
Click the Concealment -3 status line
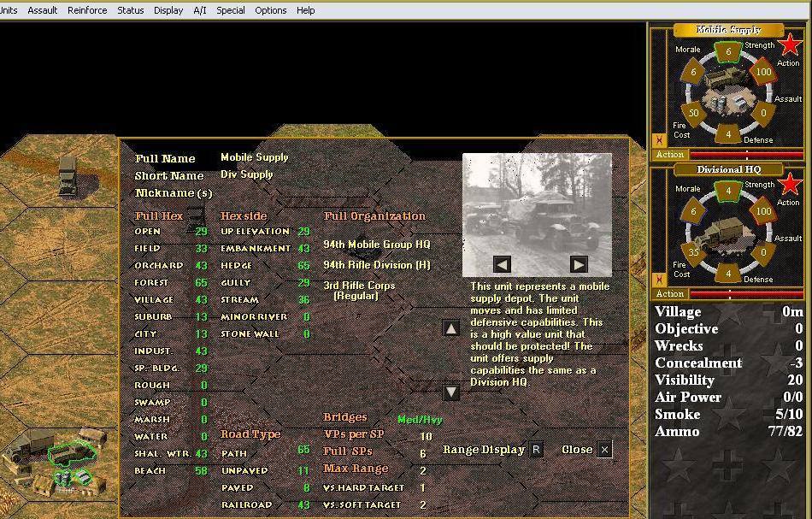[728, 363]
